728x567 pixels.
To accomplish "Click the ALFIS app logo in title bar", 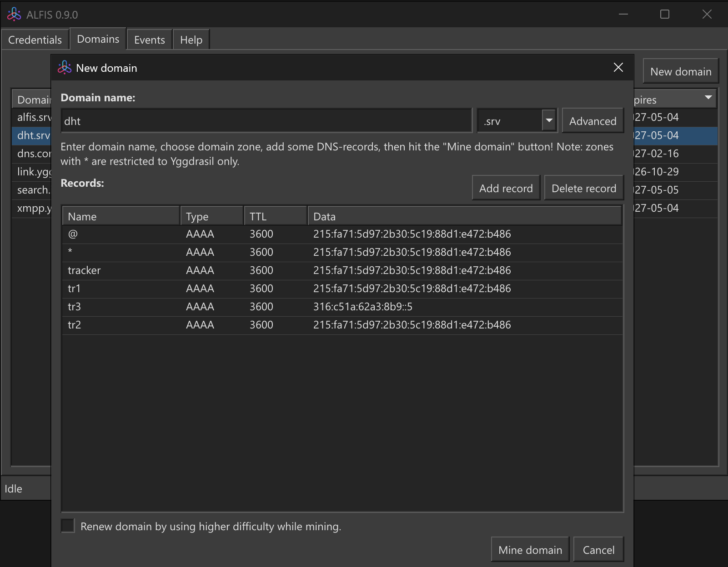I will point(14,15).
